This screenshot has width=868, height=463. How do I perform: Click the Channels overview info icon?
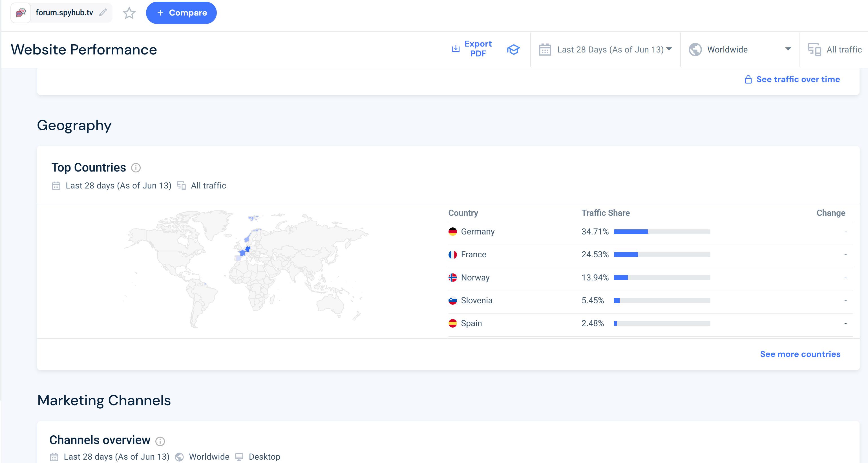point(160,441)
